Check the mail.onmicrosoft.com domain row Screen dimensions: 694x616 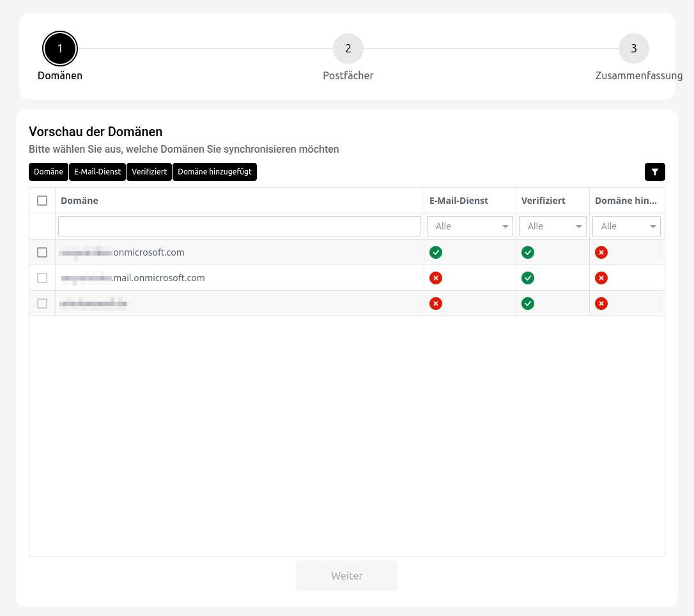click(x=42, y=278)
